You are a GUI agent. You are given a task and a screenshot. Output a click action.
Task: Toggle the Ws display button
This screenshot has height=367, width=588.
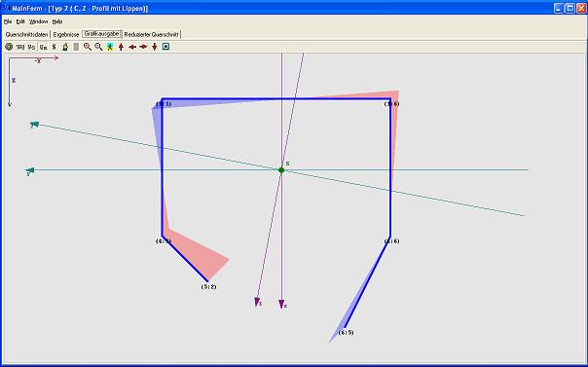tap(31, 47)
